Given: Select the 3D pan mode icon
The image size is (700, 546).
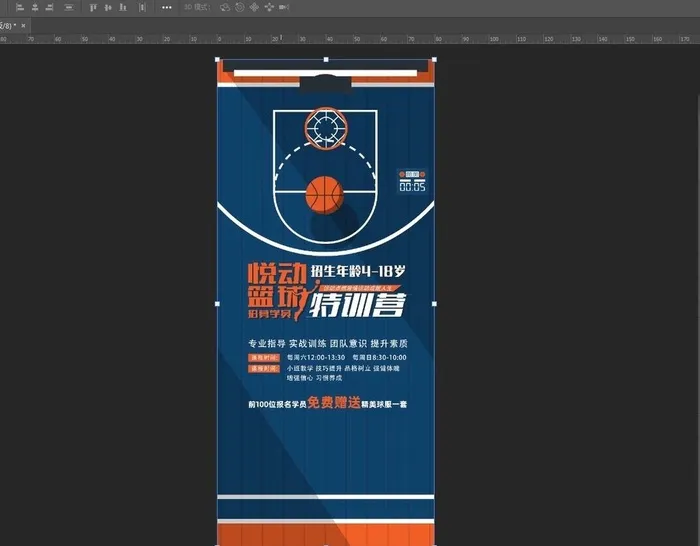Looking at the screenshot, I should point(253,7).
